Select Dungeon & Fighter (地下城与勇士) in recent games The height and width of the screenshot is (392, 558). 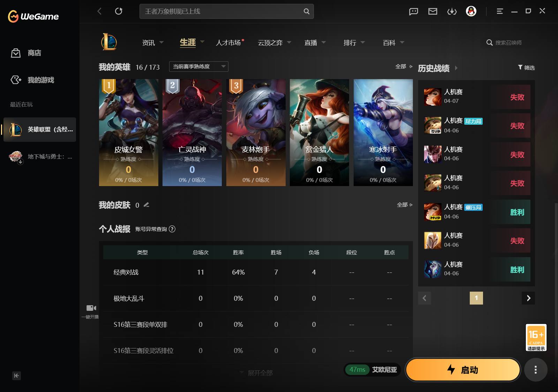pos(40,157)
